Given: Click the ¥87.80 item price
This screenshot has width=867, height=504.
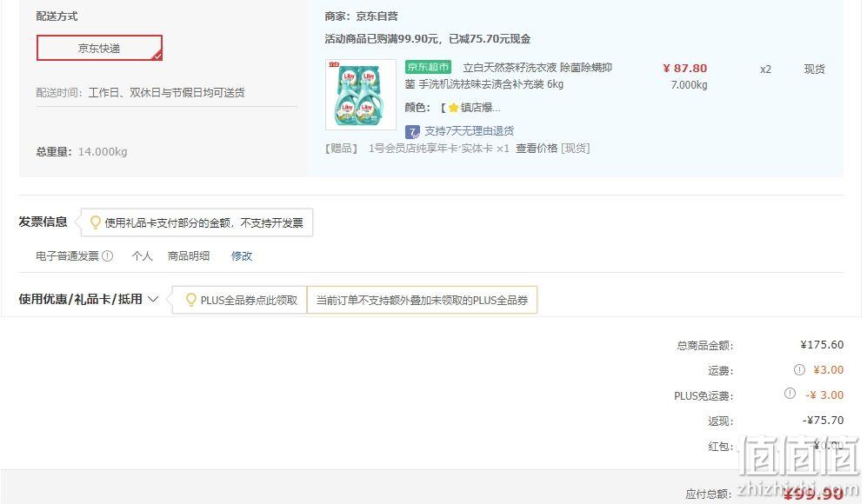Looking at the screenshot, I should pos(685,68).
